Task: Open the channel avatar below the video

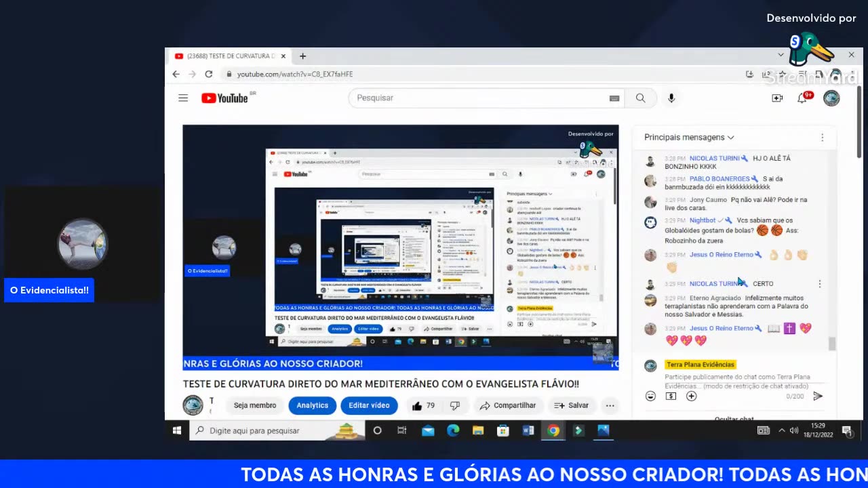Action: [193, 405]
